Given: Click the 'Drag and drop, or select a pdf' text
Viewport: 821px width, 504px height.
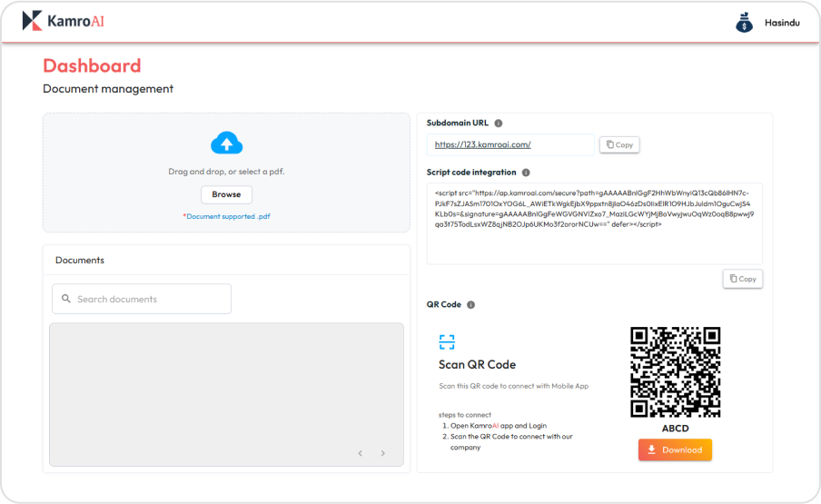Looking at the screenshot, I should pyautogui.click(x=226, y=172).
